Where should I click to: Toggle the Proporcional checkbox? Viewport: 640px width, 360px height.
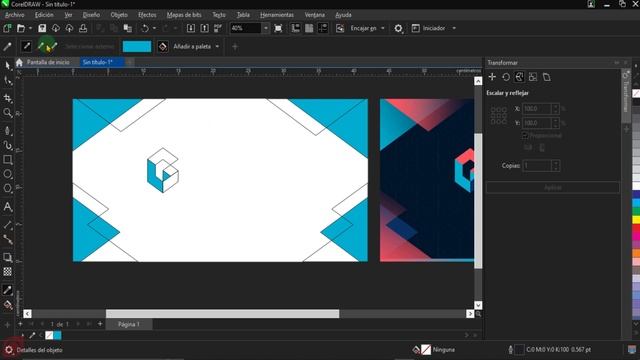525,135
